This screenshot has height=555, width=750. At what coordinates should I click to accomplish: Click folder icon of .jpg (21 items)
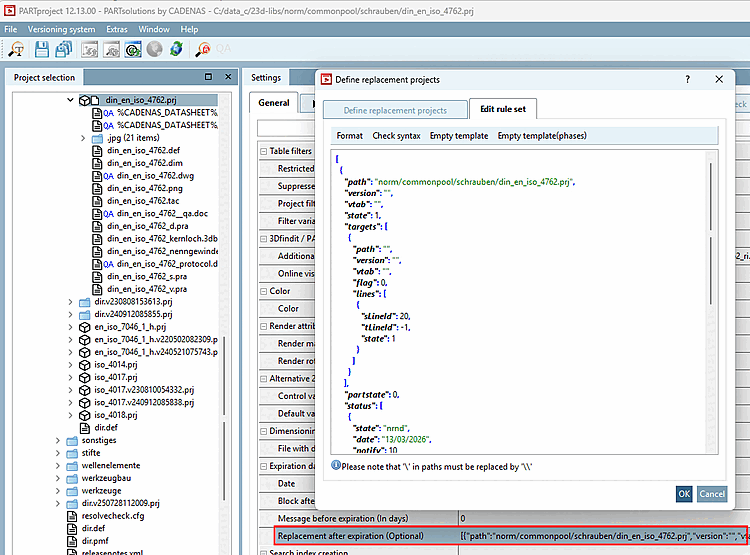tap(98, 138)
